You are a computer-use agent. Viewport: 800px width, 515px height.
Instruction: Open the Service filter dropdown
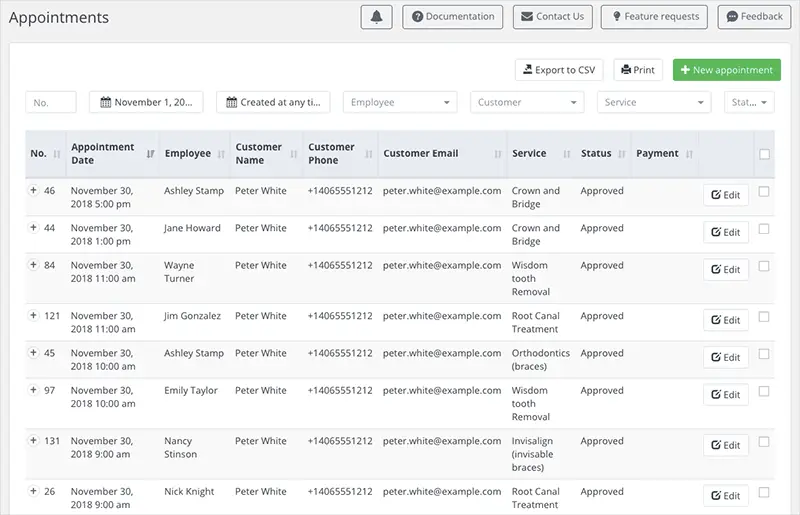point(654,102)
